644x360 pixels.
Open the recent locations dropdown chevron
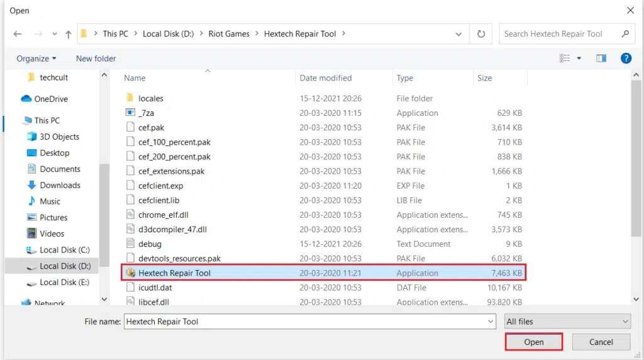pyautogui.click(x=54, y=34)
